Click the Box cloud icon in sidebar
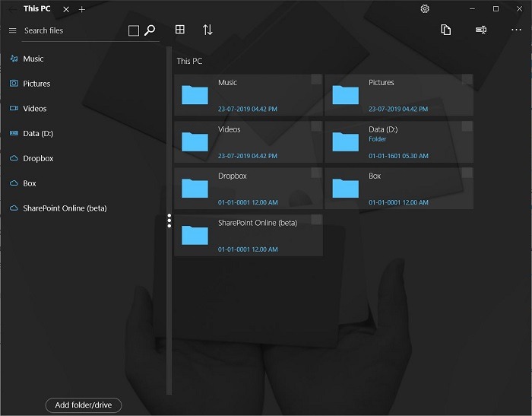This screenshot has width=532, height=416. pyautogui.click(x=14, y=183)
